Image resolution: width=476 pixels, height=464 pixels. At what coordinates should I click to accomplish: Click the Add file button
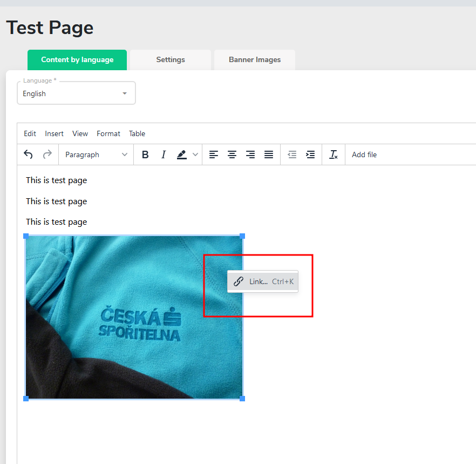pyautogui.click(x=364, y=154)
